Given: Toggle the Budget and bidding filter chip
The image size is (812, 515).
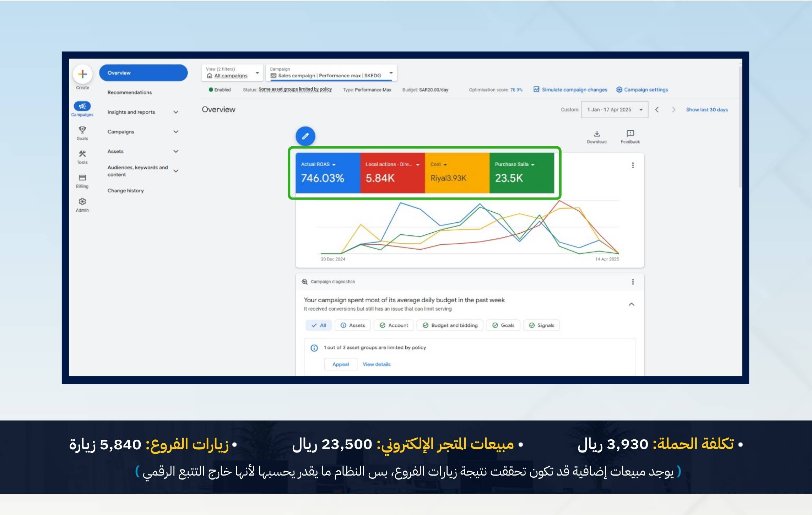Looking at the screenshot, I should 450,325.
